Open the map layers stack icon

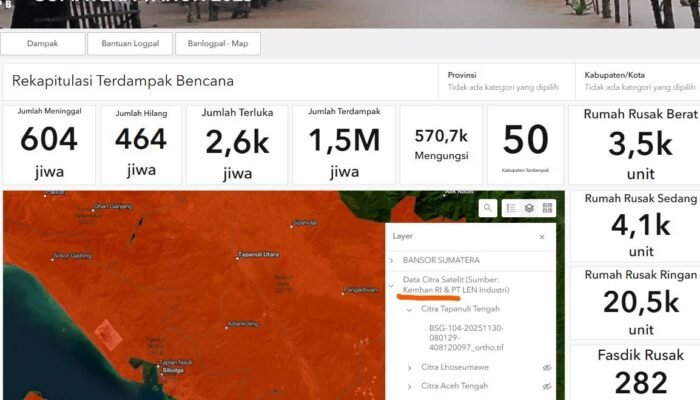tap(529, 208)
